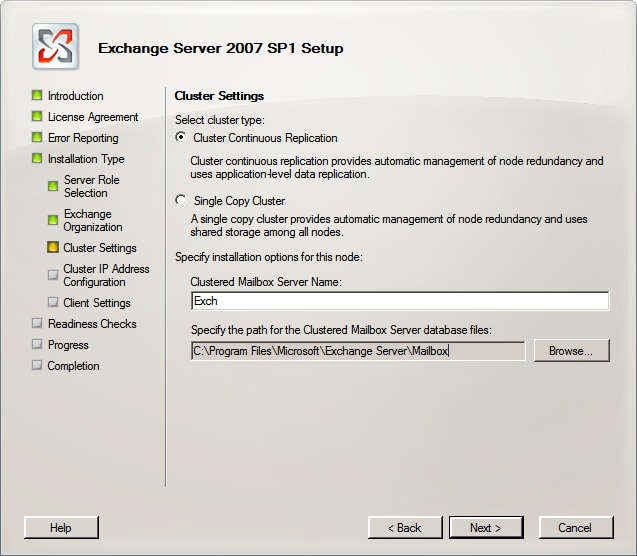Screen dimensions: 637x556
Task: Click the Browse... button
Action: pos(571,350)
